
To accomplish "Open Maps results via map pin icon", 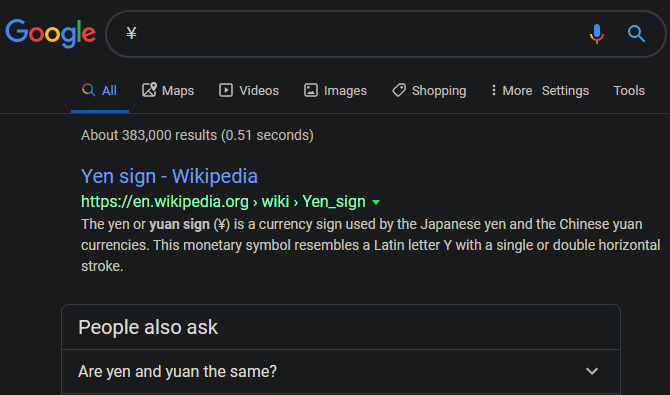I will point(149,90).
